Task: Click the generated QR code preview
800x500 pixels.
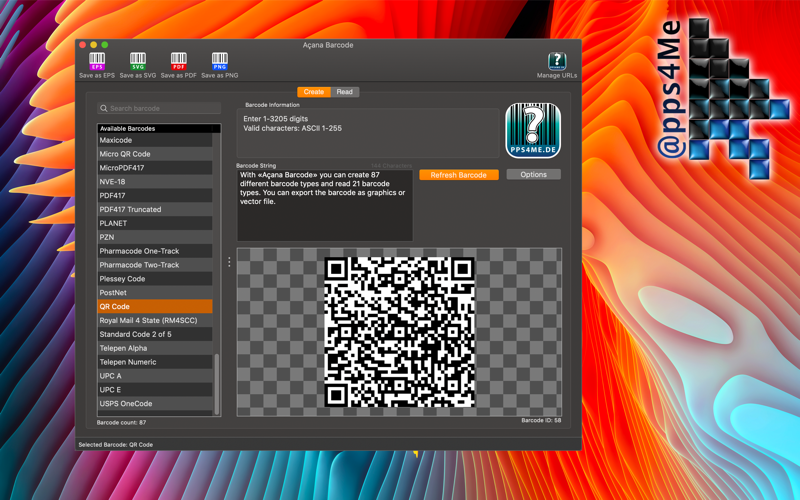Action: point(399,332)
